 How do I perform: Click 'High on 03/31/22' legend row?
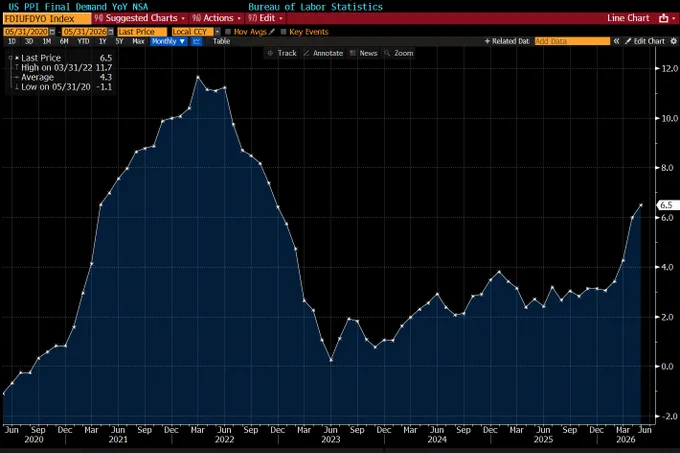pos(64,68)
